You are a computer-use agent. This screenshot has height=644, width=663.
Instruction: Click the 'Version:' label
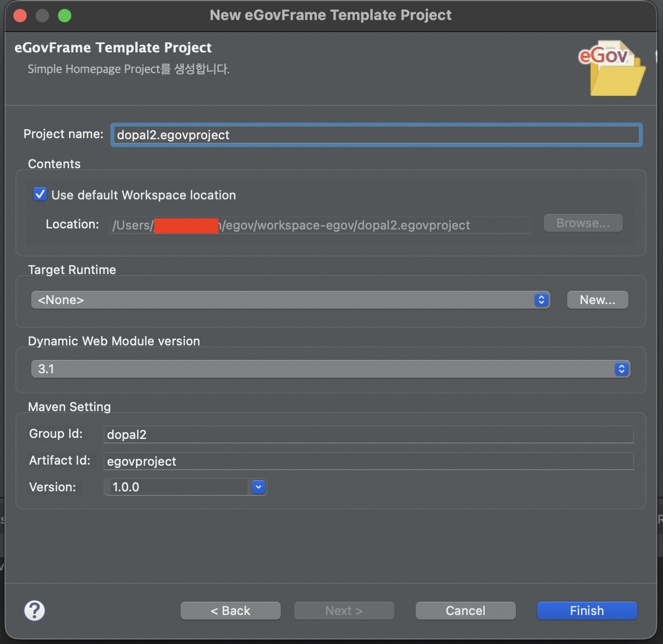click(x=52, y=487)
